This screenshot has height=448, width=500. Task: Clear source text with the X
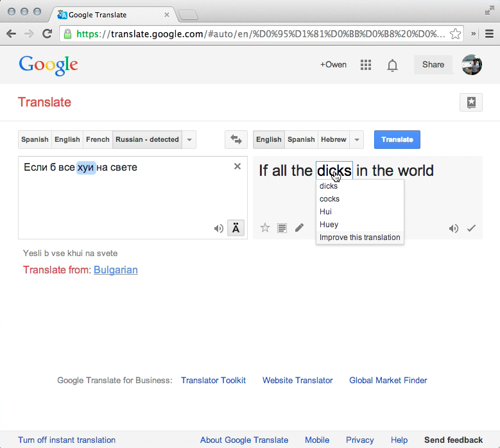(237, 166)
